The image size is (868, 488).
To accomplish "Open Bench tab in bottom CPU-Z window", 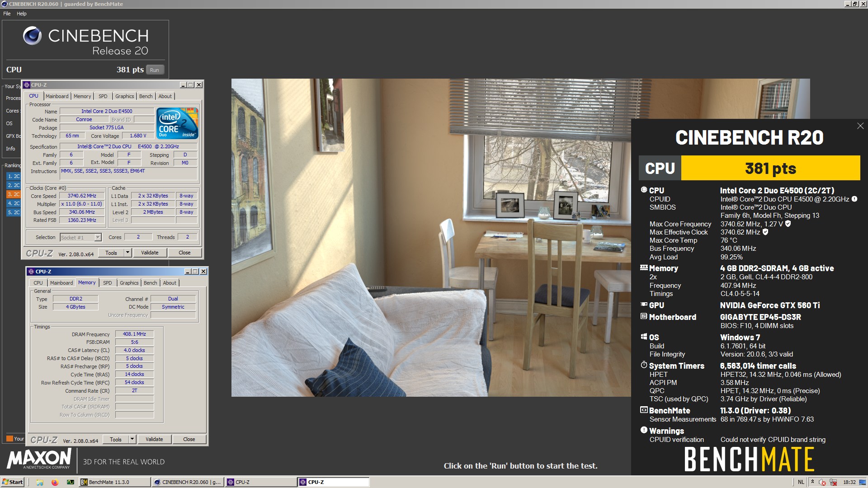I will click(x=150, y=283).
